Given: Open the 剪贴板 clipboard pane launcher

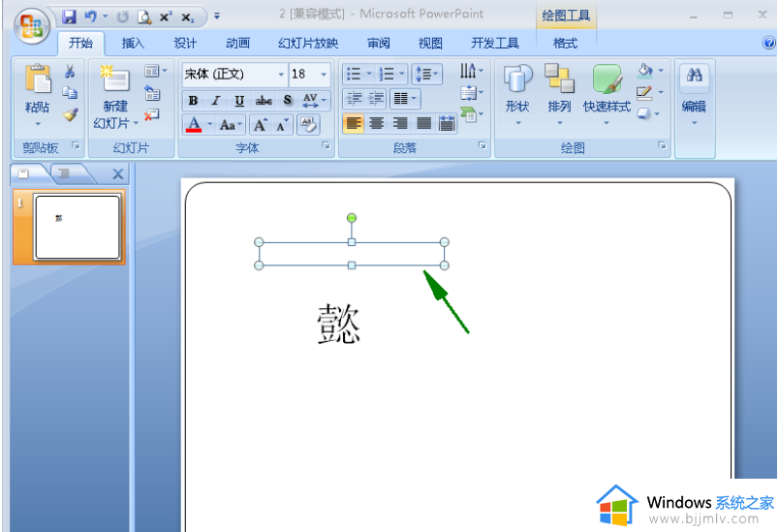Looking at the screenshot, I should [76, 145].
